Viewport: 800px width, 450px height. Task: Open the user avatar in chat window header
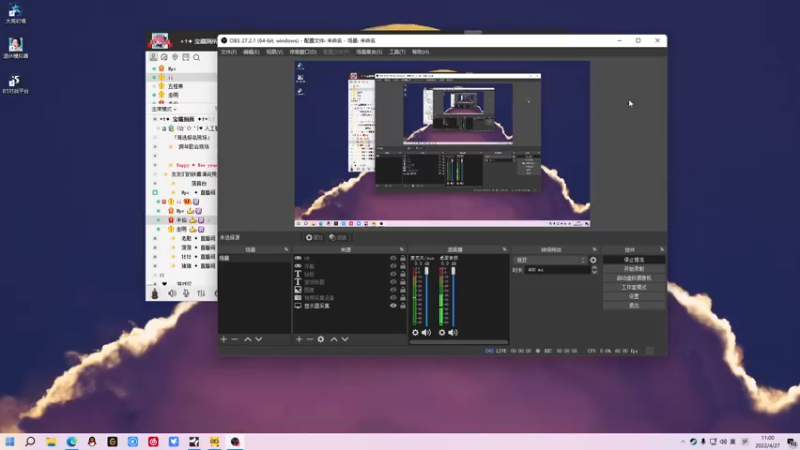pos(159,41)
